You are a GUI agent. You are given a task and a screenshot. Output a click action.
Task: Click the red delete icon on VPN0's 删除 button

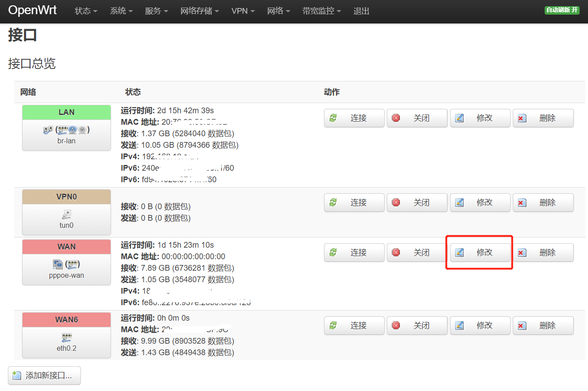click(522, 202)
